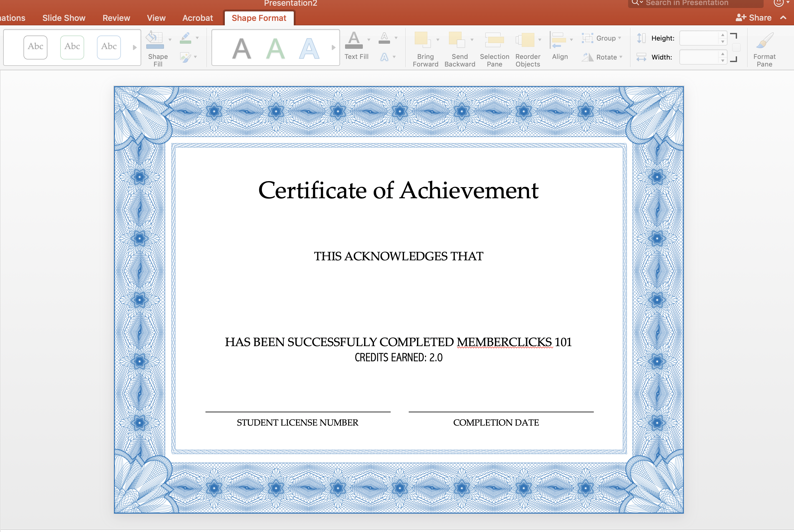The image size is (794, 532).
Task: Switch to the Slide Show tab
Action: [x=64, y=18]
